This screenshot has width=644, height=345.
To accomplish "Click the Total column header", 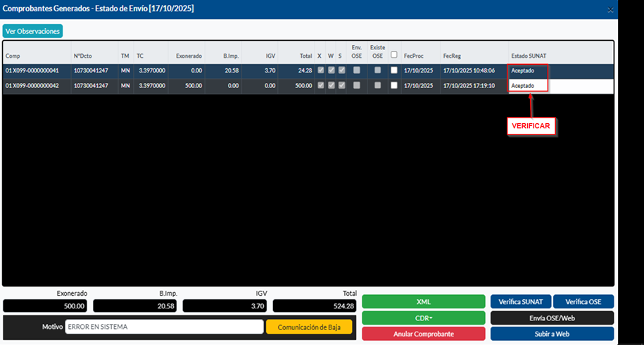I will [x=305, y=56].
